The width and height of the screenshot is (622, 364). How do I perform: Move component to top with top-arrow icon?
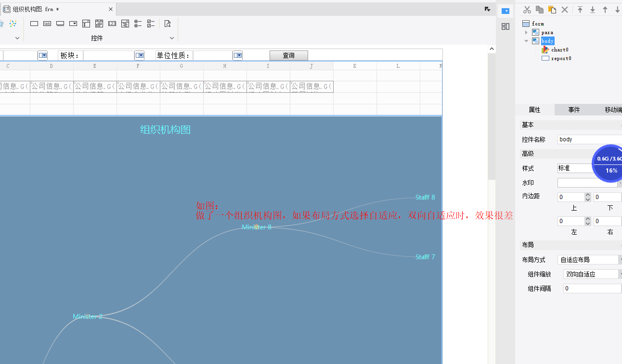coord(580,10)
